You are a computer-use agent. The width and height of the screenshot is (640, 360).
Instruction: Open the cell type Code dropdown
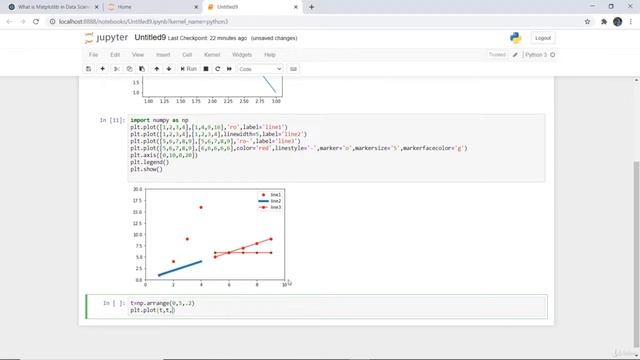coord(260,69)
